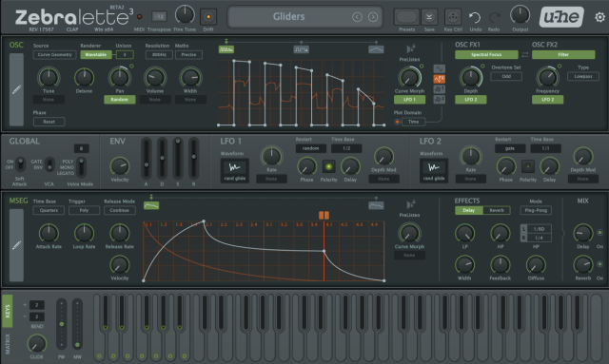This screenshot has height=364, width=609.
Task: Click the Save preset icon
Action: pyautogui.click(x=429, y=17)
